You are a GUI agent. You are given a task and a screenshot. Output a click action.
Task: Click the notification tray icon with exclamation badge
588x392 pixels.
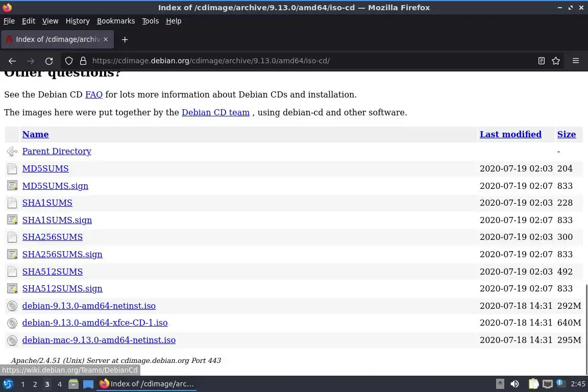pos(560,383)
